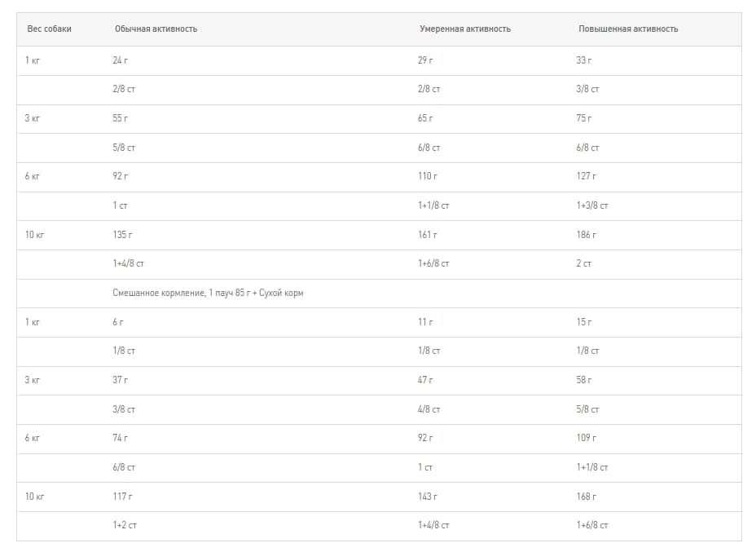Viewport: 756px width, 552px height.
Task: Select the "11 г" cell
Action: point(425,322)
